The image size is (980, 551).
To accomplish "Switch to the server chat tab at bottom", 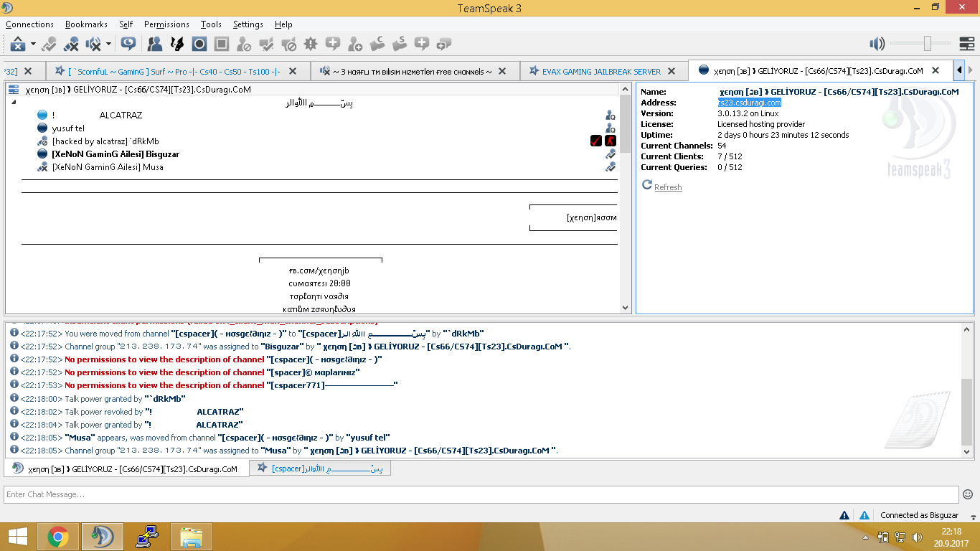I will click(126, 468).
